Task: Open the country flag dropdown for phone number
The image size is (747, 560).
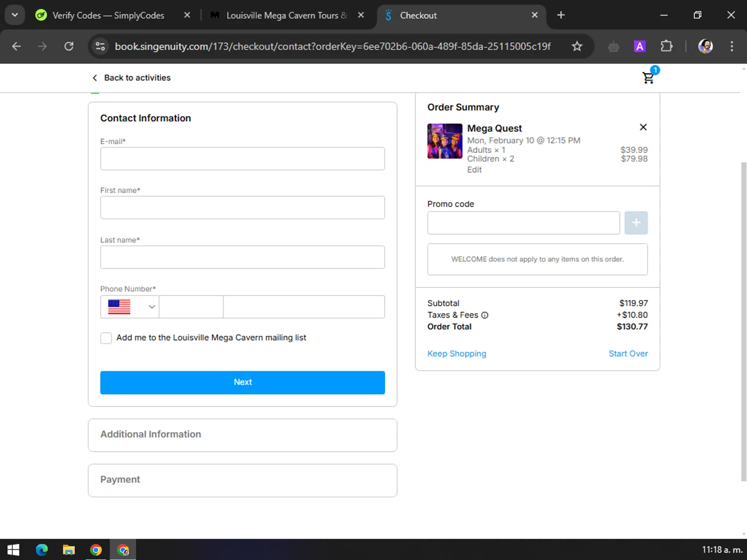Action: click(130, 307)
